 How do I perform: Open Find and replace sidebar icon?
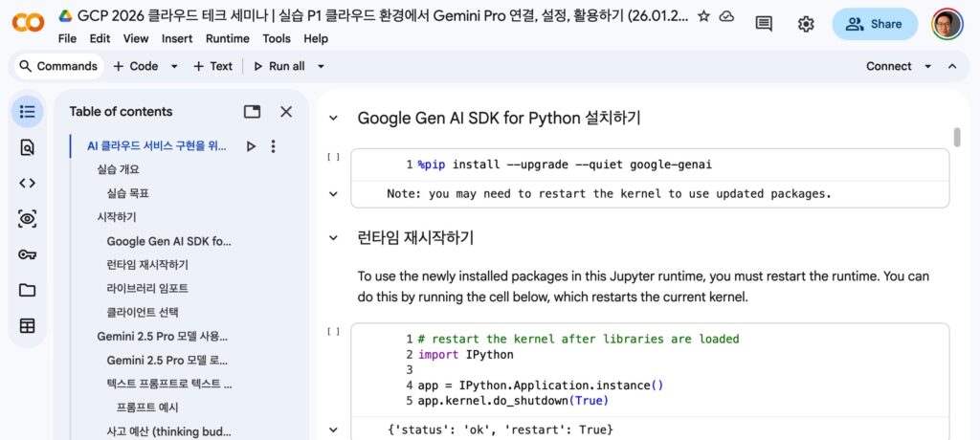[27, 147]
